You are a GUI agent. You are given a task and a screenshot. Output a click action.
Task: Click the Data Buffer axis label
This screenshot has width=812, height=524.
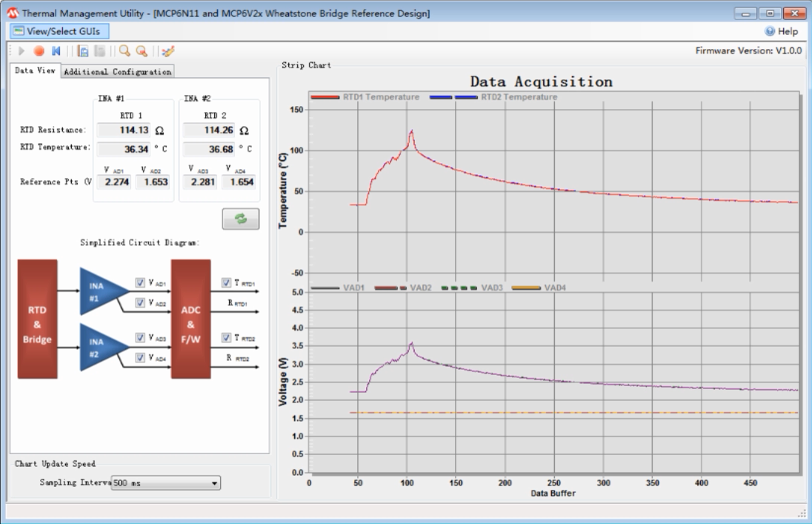click(553, 494)
